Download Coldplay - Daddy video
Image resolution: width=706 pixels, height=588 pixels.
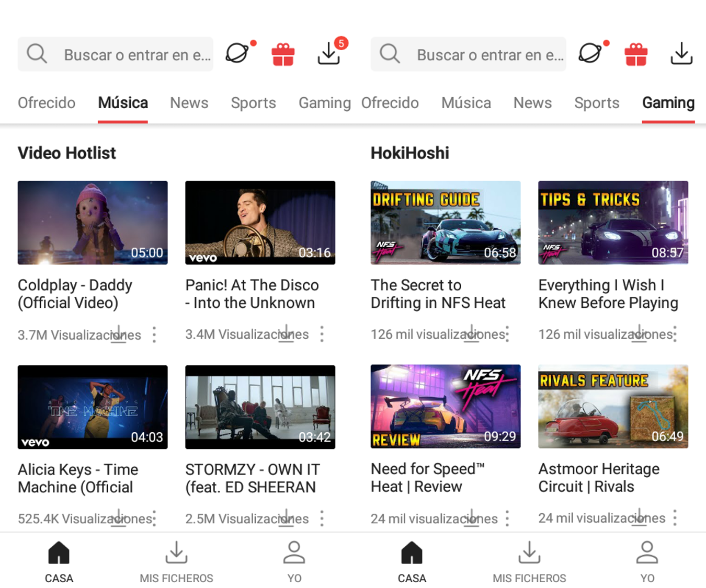click(119, 334)
